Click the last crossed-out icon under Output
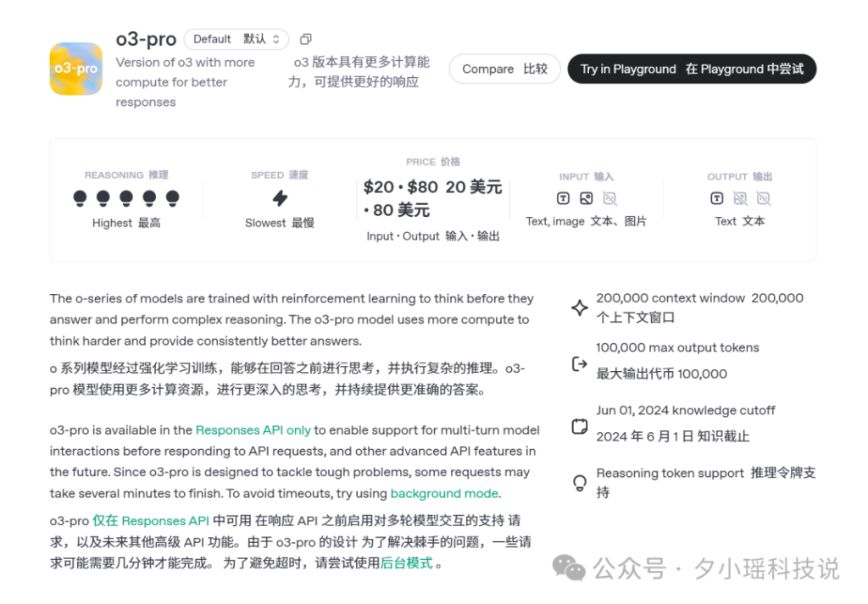This screenshot has height=604, width=868. click(x=763, y=198)
